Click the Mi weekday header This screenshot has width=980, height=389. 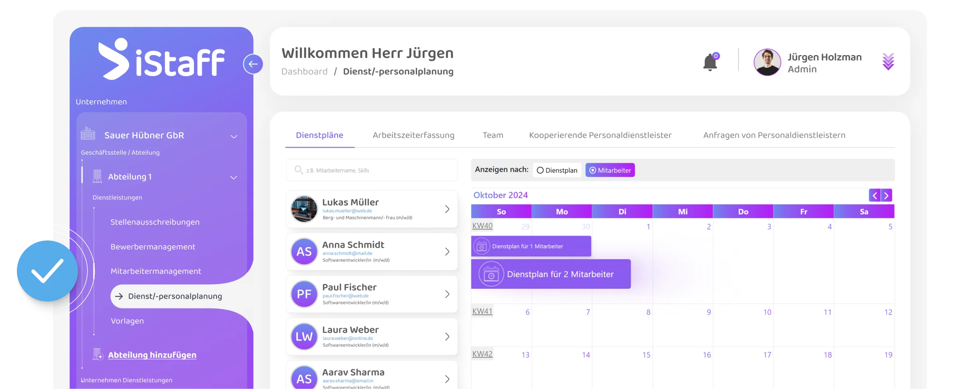tap(683, 212)
